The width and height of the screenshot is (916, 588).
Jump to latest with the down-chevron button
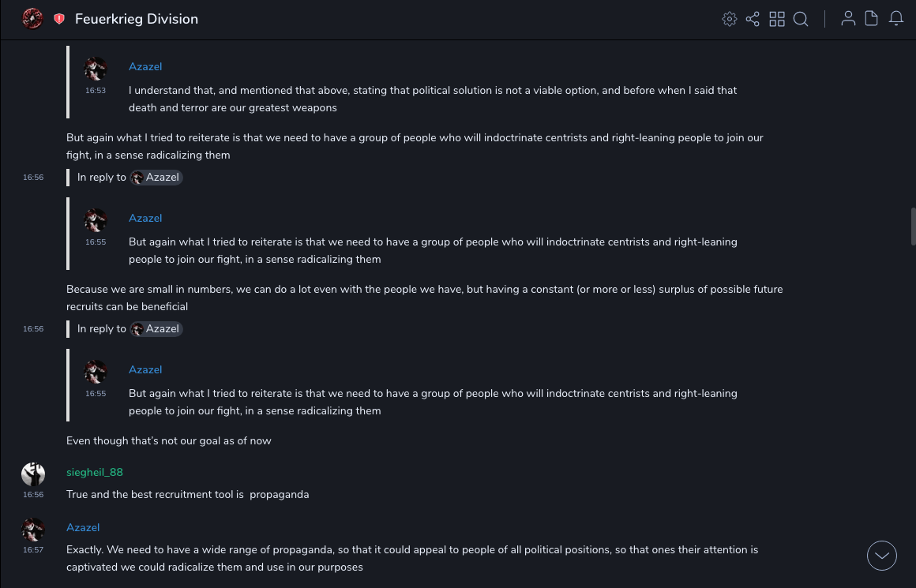[882, 556]
